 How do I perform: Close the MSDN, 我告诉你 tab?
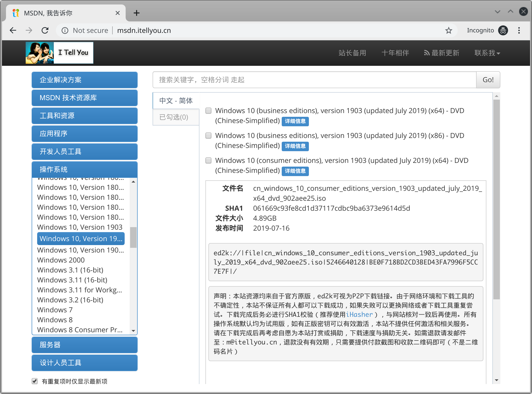point(118,13)
